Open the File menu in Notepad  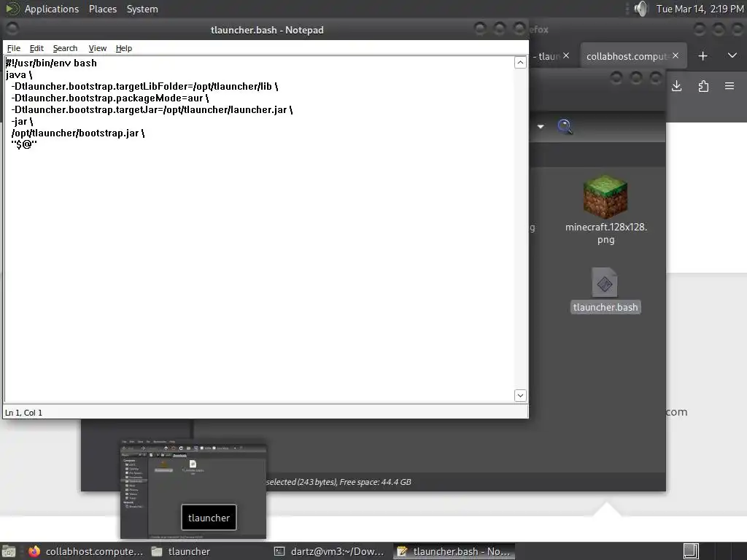(x=13, y=48)
